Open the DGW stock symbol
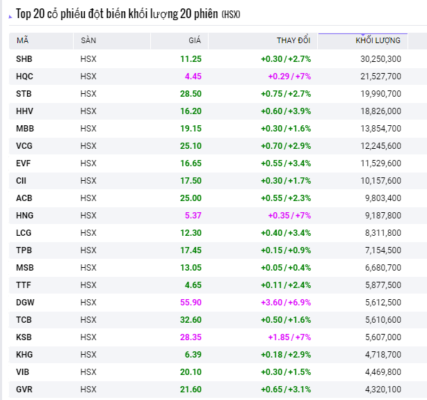 pyautogui.click(x=25, y=302)
